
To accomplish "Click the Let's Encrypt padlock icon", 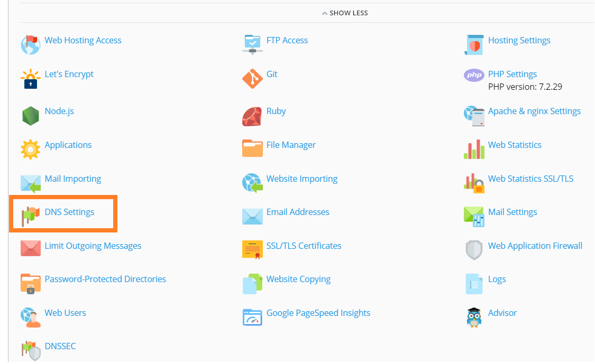I will click(x=30, y=79).
